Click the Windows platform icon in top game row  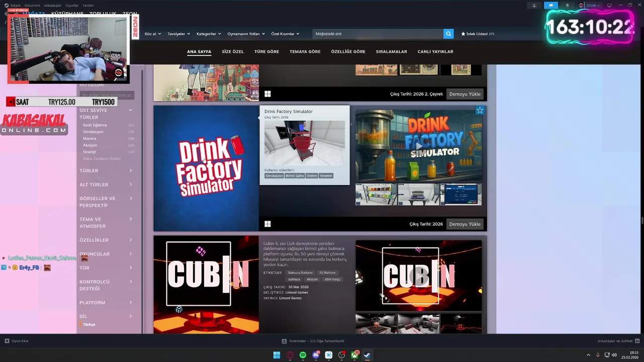268,94
